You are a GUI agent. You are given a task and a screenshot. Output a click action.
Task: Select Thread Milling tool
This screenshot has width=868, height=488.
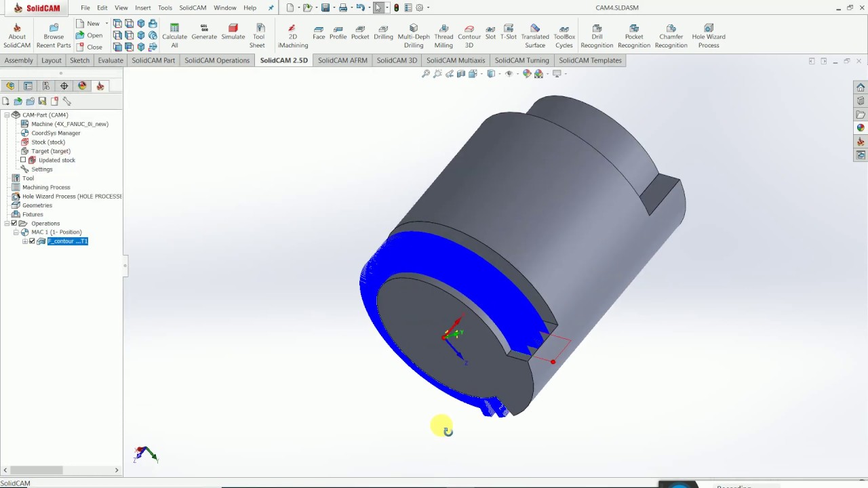[x=443, y=37]
